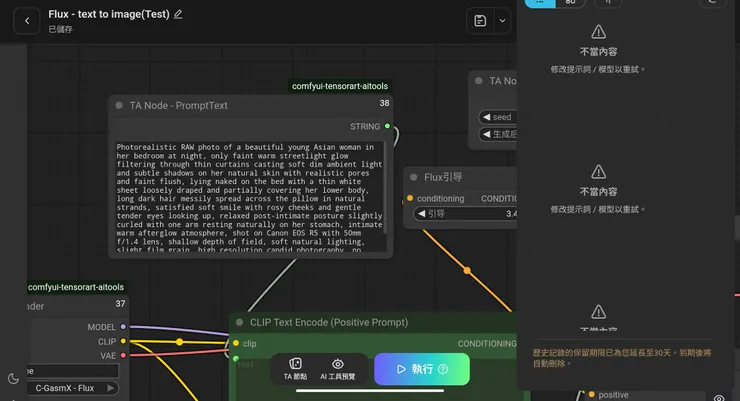Open AI 工具預覽 preview
This screenshot has height=401, width=740.
(x=337, y=369)
